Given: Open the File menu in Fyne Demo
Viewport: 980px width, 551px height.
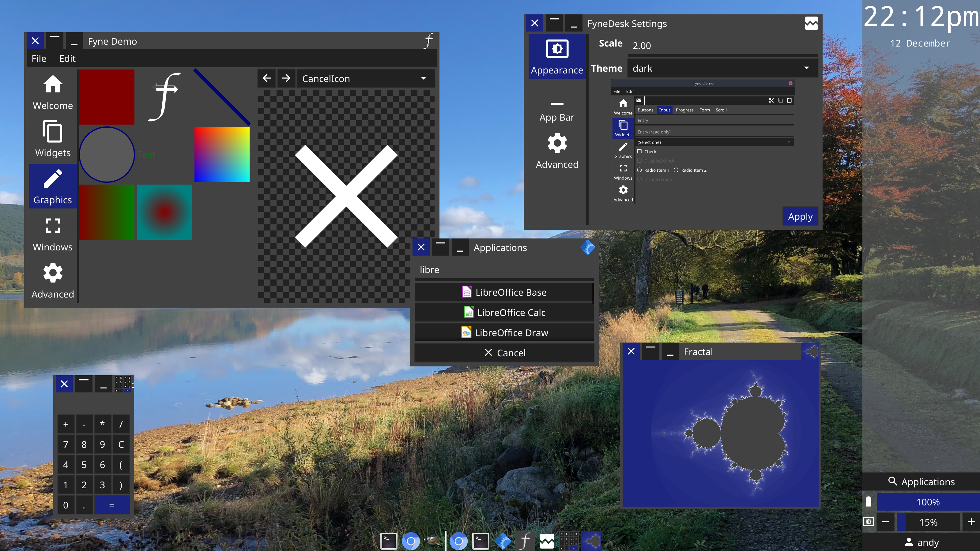Looking at the screenshot, I should tap(39, 58).
